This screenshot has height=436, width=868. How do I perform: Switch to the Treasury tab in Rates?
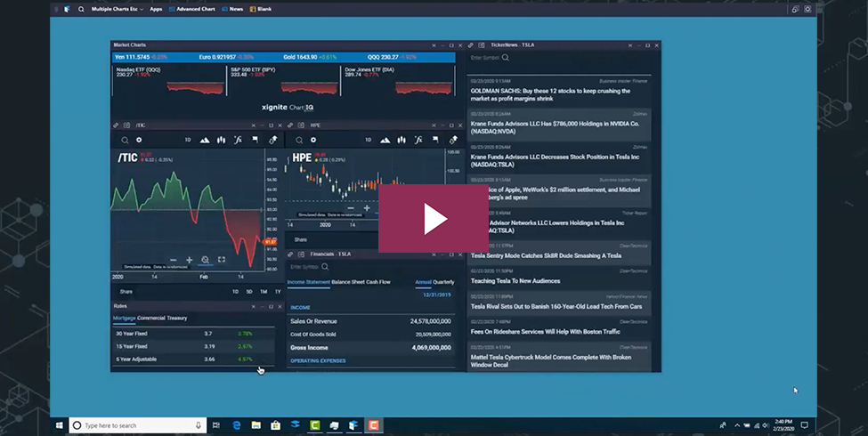174,319
